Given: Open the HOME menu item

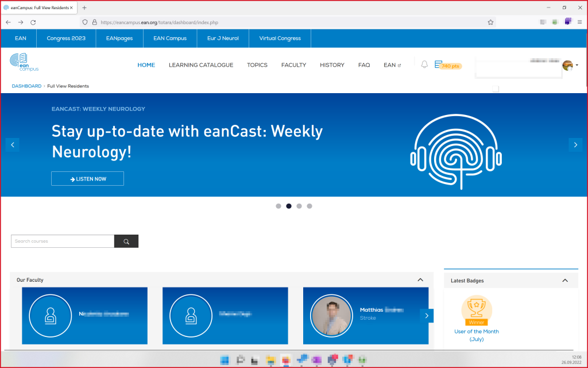Looking at the screenshot, I should [x=146, y=65].
